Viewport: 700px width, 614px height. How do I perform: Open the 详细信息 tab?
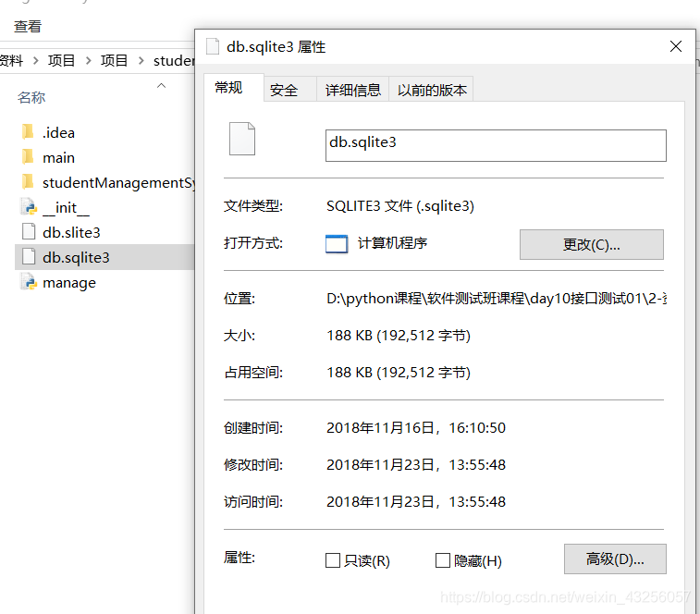(352, 90)
